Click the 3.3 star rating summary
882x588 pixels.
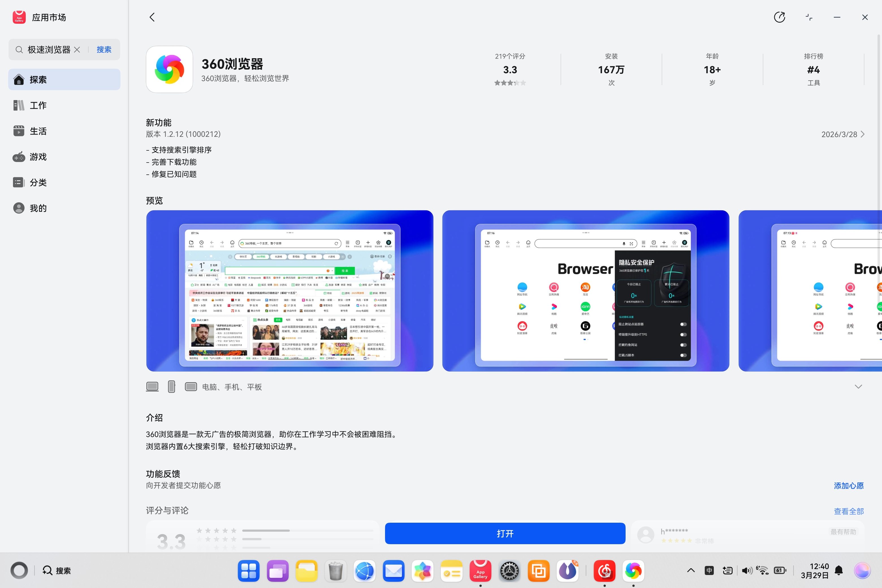click(510, 70)
